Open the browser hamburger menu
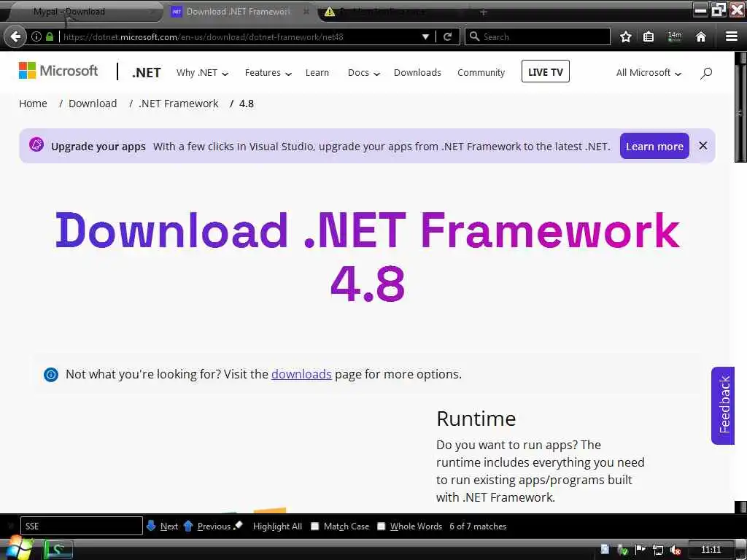The width and height of the screenshot is (747, 560). (731, 36)
